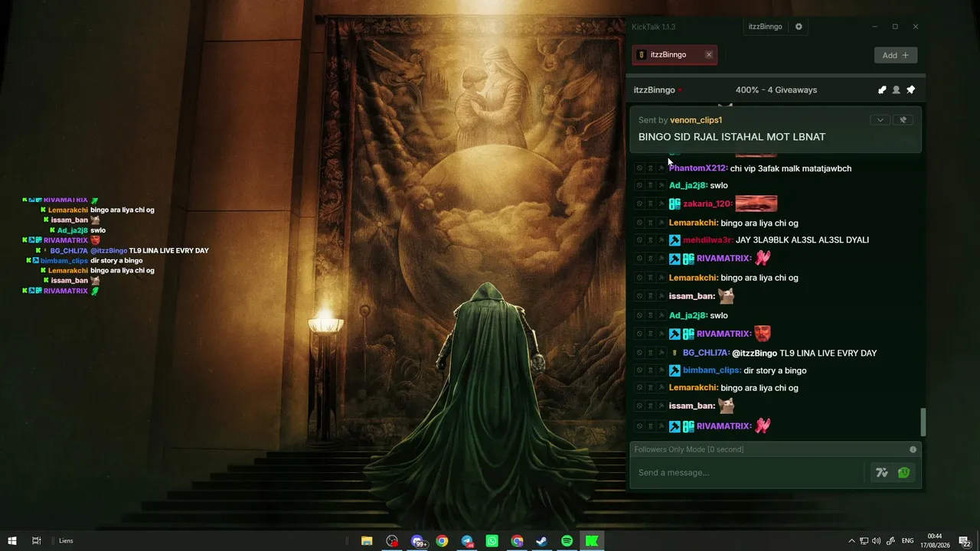This screenshot has width=980, height=551.
Task: Open the 7TV emote picker
Action: coord(882,473)
